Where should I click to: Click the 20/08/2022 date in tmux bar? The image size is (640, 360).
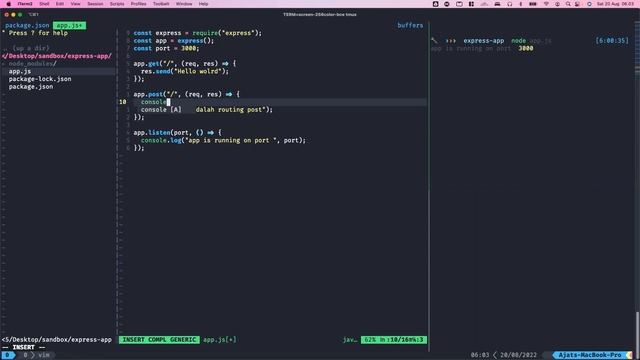coord(518,355)
